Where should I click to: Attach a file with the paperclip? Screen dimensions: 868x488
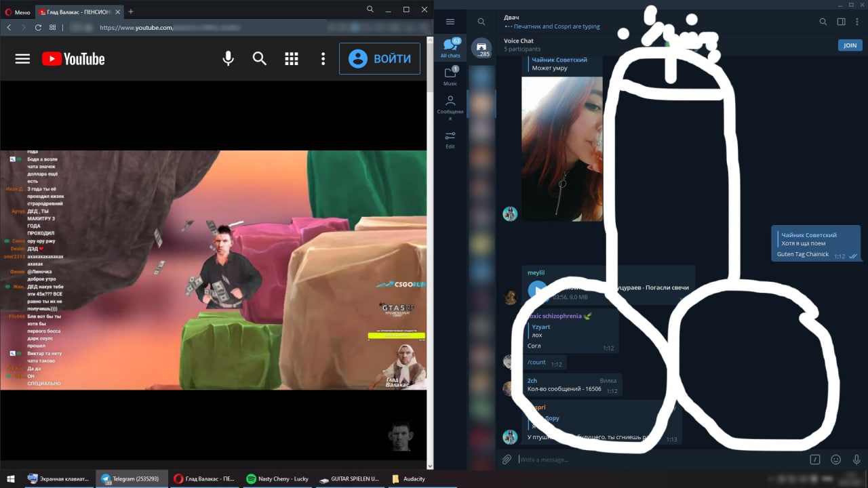coord(507,460)
